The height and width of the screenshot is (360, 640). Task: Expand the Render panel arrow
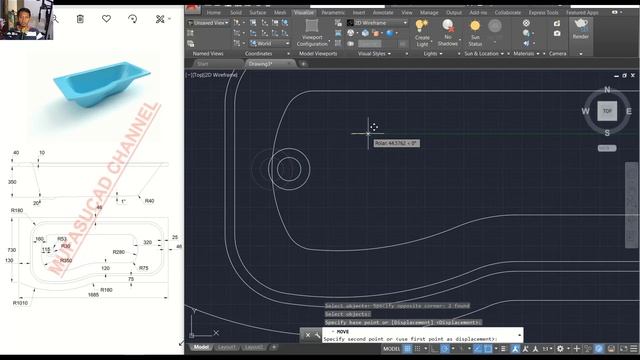click(581, 53)
